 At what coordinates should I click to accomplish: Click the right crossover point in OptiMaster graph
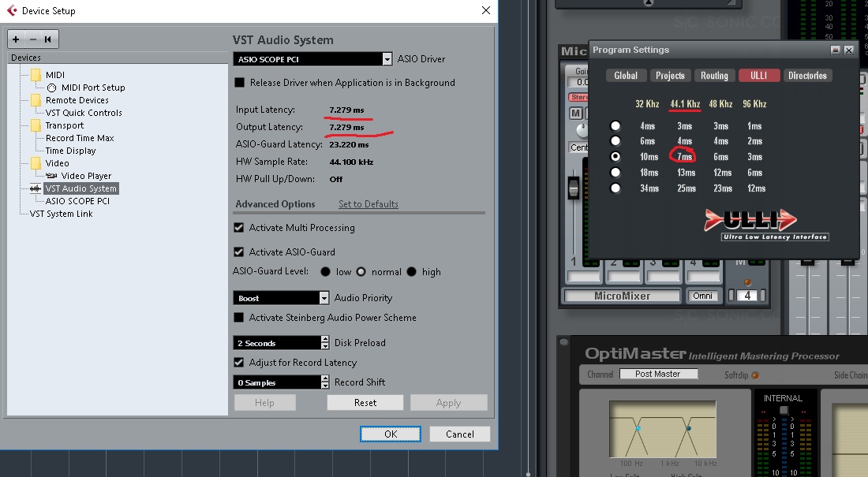pos(689,429)
